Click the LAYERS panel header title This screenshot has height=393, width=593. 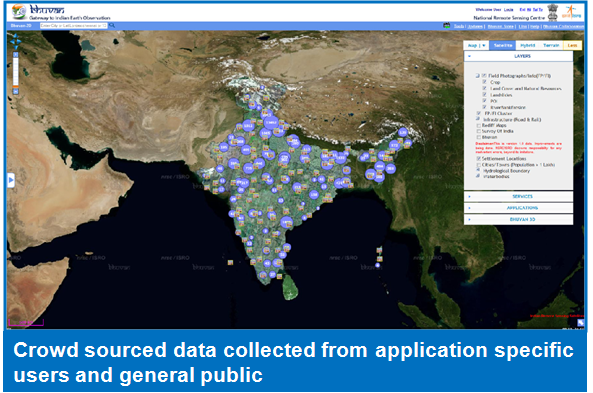pyautogui.click(x=522, y=56)
